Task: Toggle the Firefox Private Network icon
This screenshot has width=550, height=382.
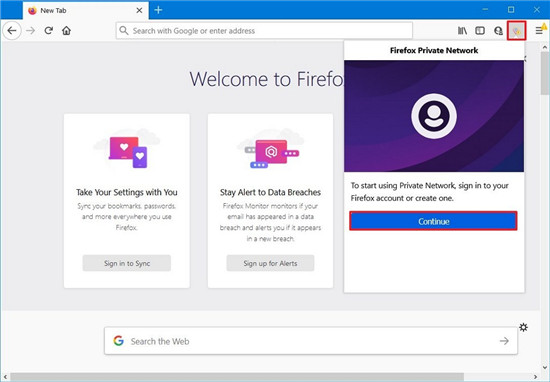Action: coord(516,31)
